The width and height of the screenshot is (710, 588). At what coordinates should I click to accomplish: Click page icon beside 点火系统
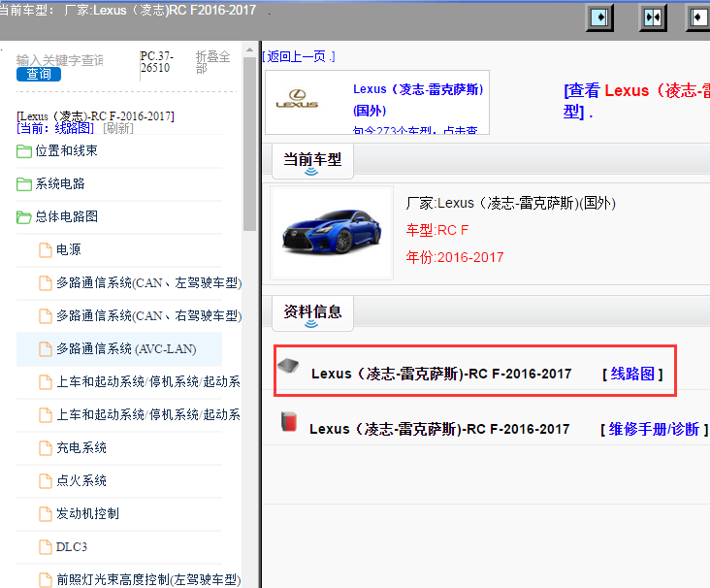(46, 481)
